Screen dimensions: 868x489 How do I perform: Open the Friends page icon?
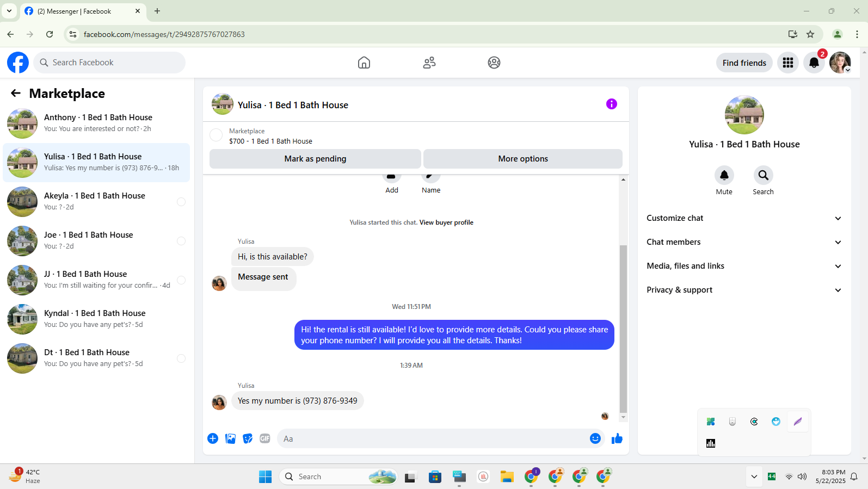click(x=429, y=63)
